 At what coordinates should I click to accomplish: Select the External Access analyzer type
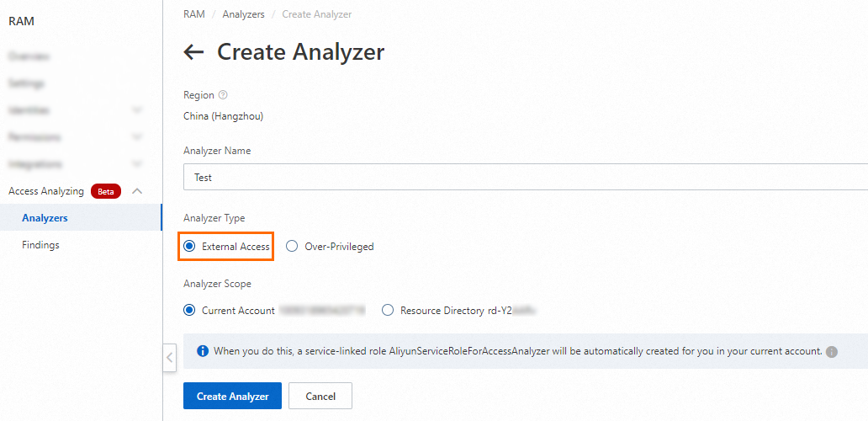[189, 247]
